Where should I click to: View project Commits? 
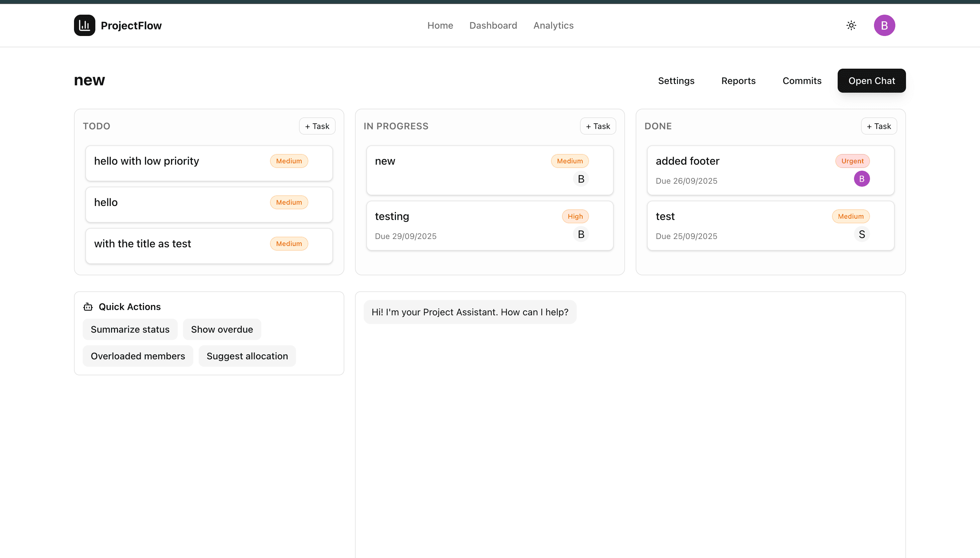pos(801,80)
